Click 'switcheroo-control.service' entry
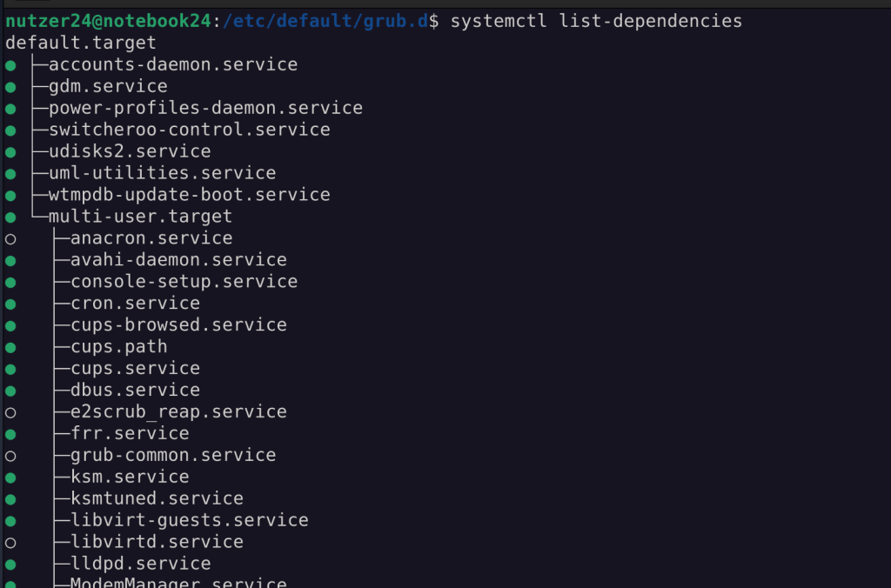 (189, 129)
